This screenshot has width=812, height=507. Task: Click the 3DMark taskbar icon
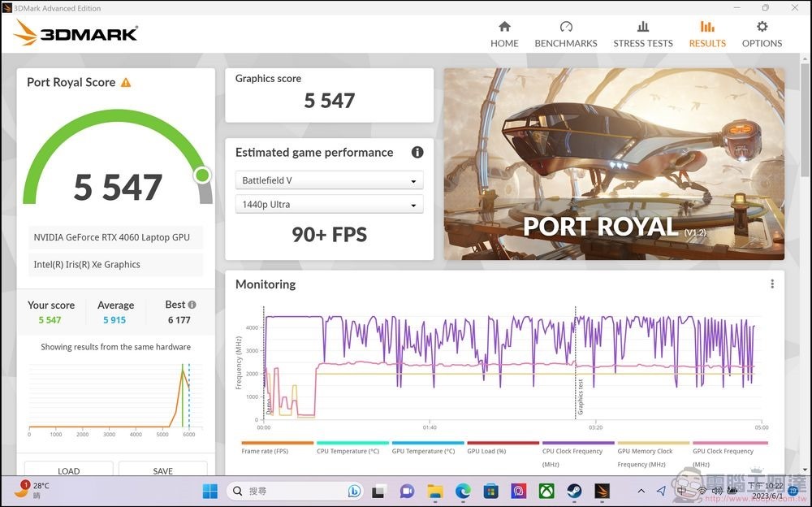[x=603, y=491]
